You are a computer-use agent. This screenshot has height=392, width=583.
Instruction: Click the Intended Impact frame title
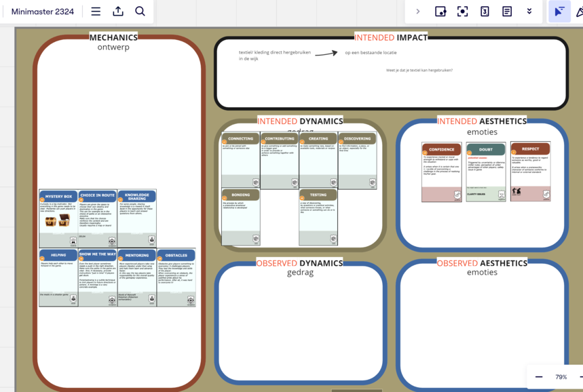coord(391,37)
